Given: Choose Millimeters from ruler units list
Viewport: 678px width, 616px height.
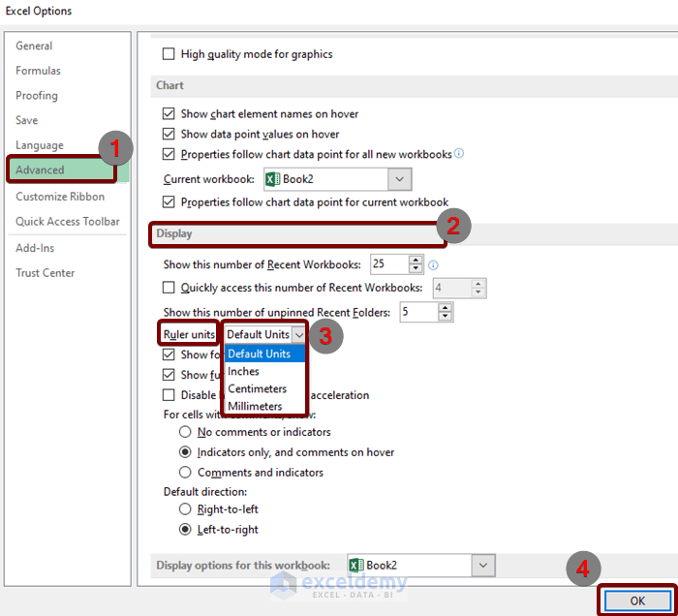Looking at the screenshot, I should click(264, 406).
